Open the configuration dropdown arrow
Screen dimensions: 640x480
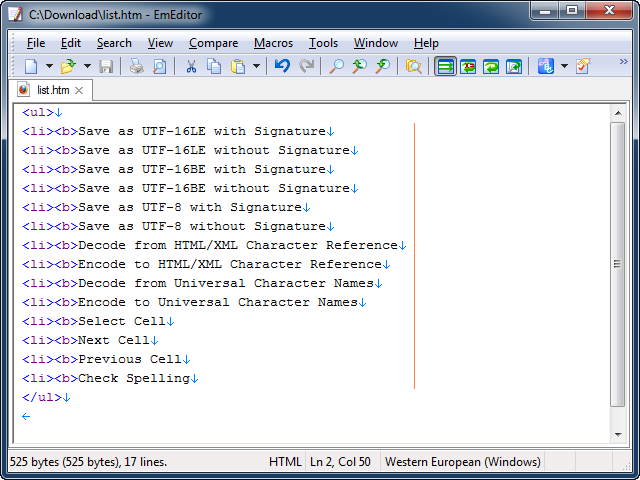tap(564, 66)
